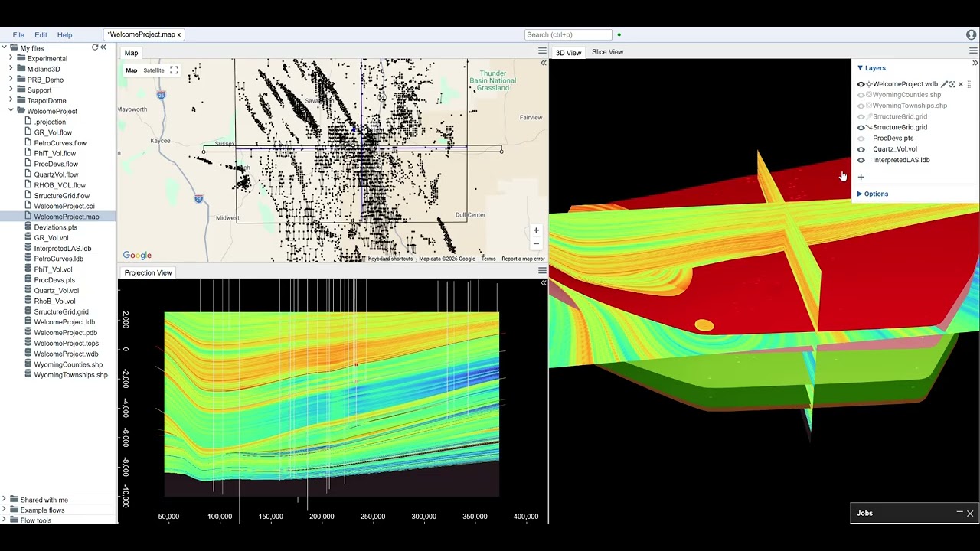Toggle fullscreen on the Google map

point(174,70)
